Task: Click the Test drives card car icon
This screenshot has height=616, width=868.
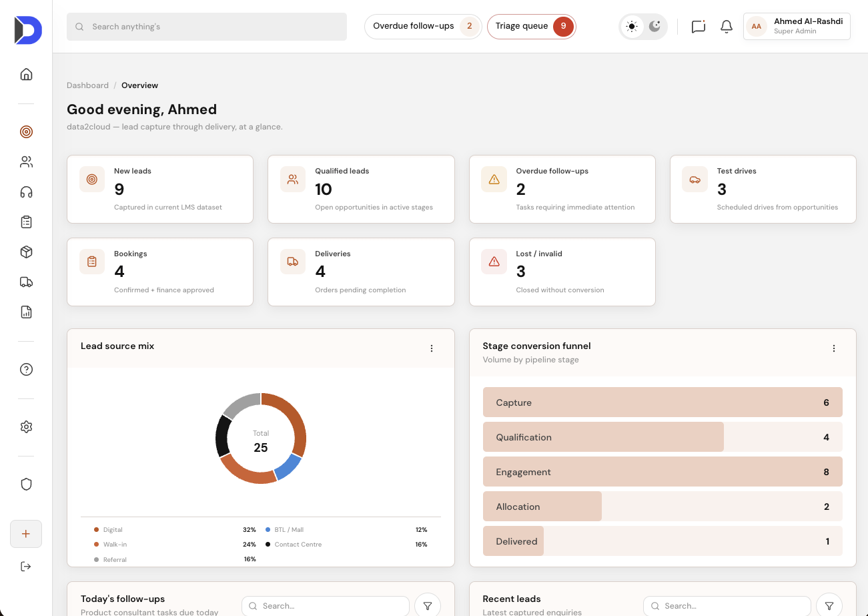Action: pos(695,180)
